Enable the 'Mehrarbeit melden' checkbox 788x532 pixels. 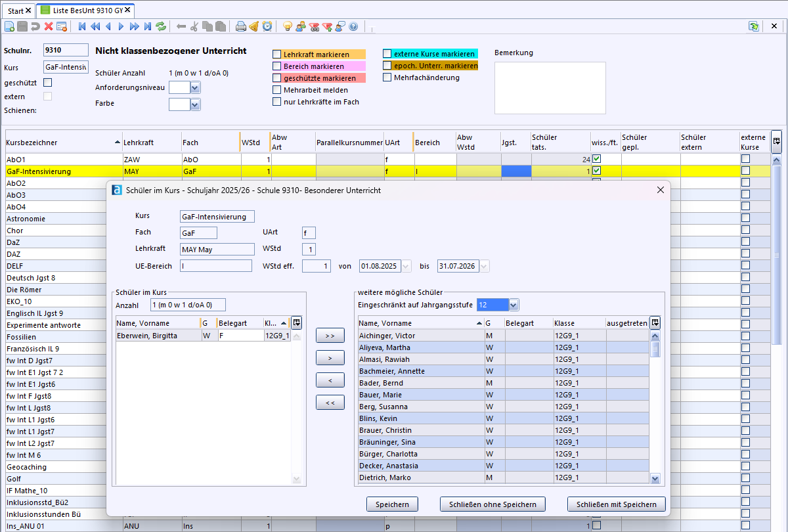[x=276, y=90]
